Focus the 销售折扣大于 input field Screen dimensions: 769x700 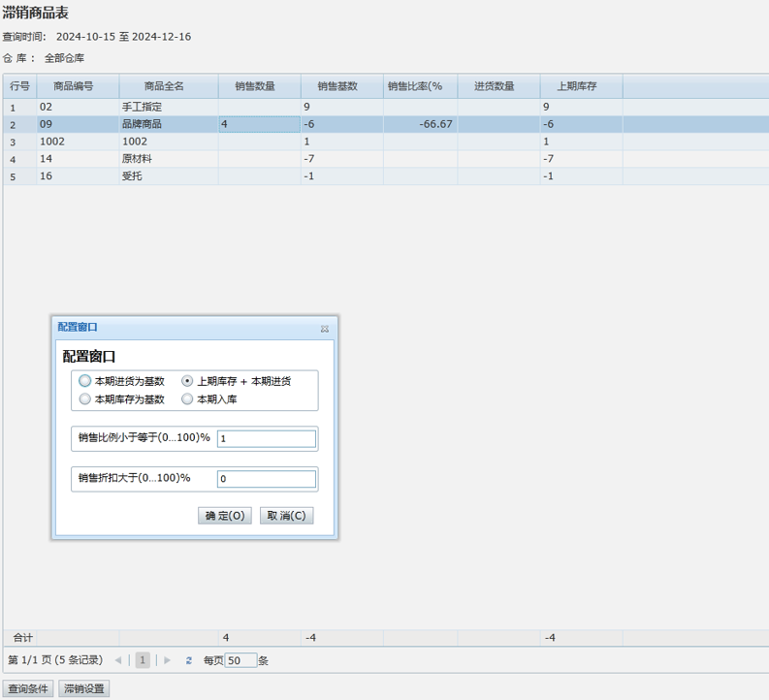[267, 479]
